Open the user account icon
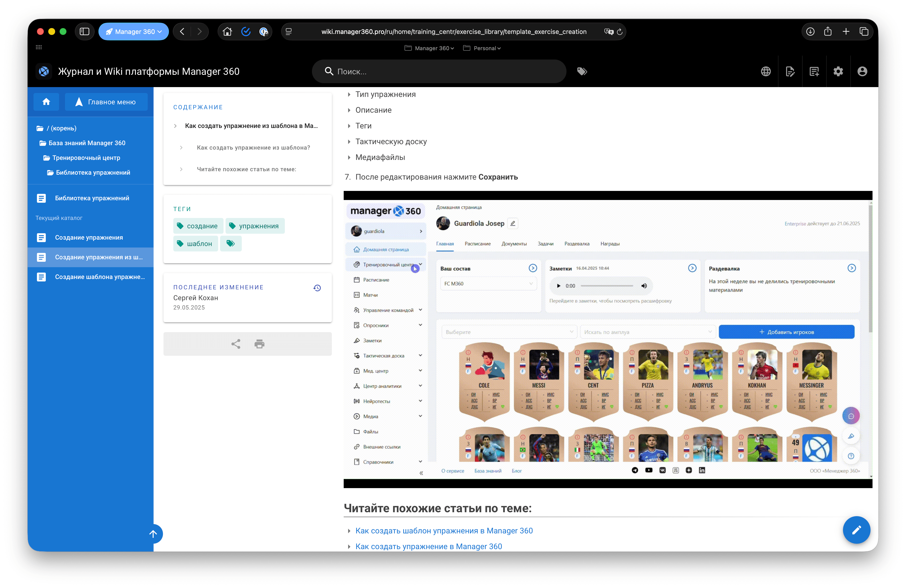The image size is (906, 588). pos(863,72)
